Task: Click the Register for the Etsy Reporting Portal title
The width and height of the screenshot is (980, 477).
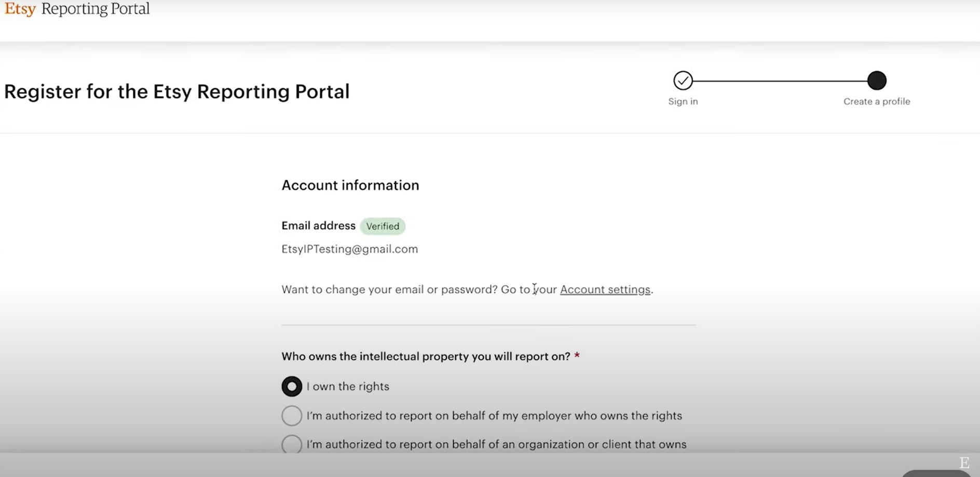Action: pos(177,92)
